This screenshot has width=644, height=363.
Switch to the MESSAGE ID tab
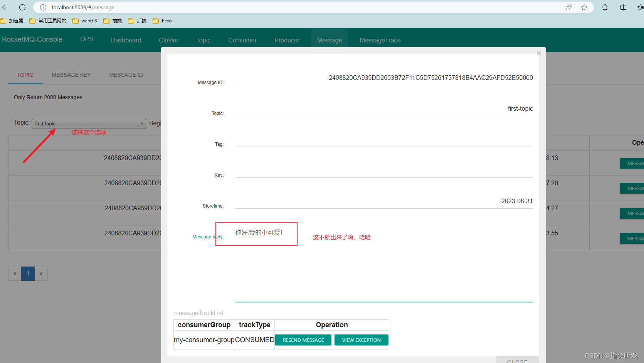(x=126, y=75)
